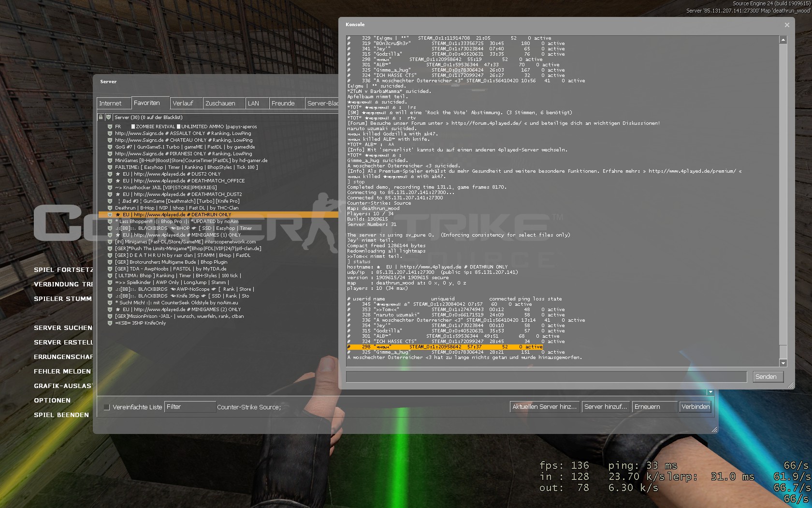Click the Senden button in console
Image resolution: width=812 pixels, height=508 pixels.
[x=768, y=377]
